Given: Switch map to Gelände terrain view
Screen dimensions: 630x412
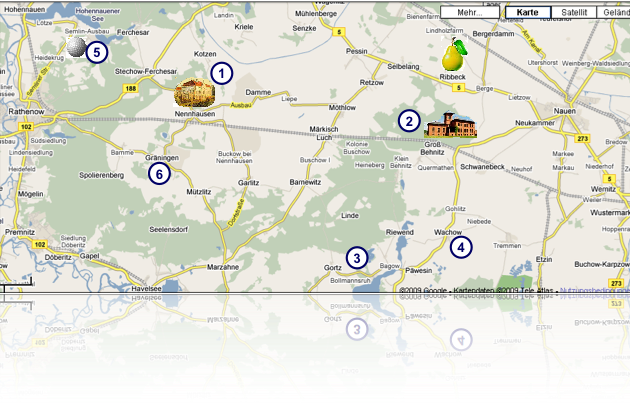Looking at the screenshot, I should [x=612, y=13].
